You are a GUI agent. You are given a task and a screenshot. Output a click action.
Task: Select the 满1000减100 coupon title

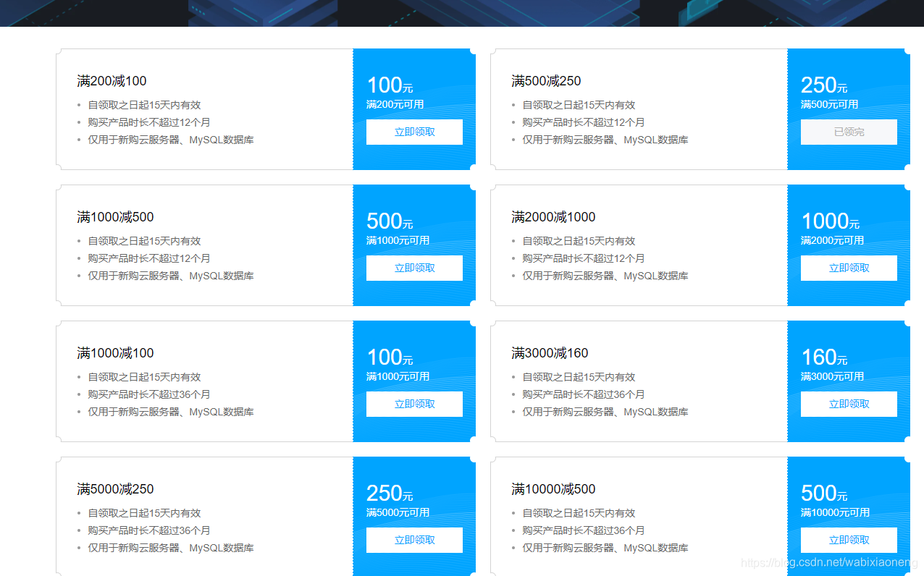click(x=115, y=353)
